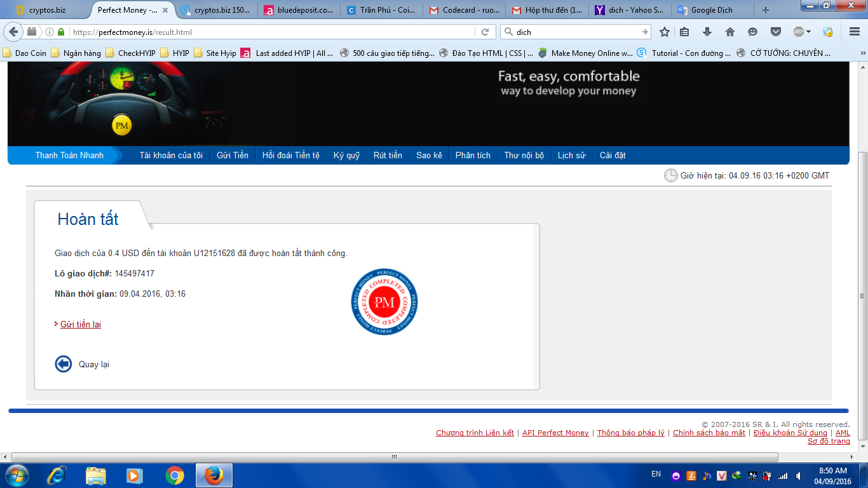Open the Ký quỹ menu item
Image resolution: width=868 pixels, height=488 pixels.
347,155
